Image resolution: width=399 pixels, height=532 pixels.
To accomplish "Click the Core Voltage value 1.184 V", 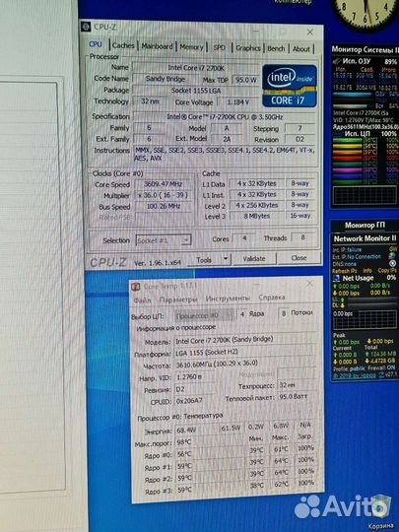I will click(x=237, y=101).
